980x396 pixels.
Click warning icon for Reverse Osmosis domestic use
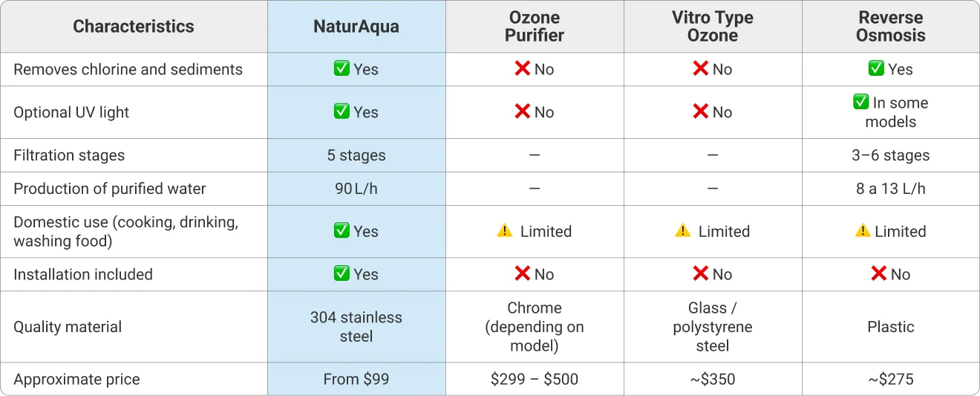863,231
